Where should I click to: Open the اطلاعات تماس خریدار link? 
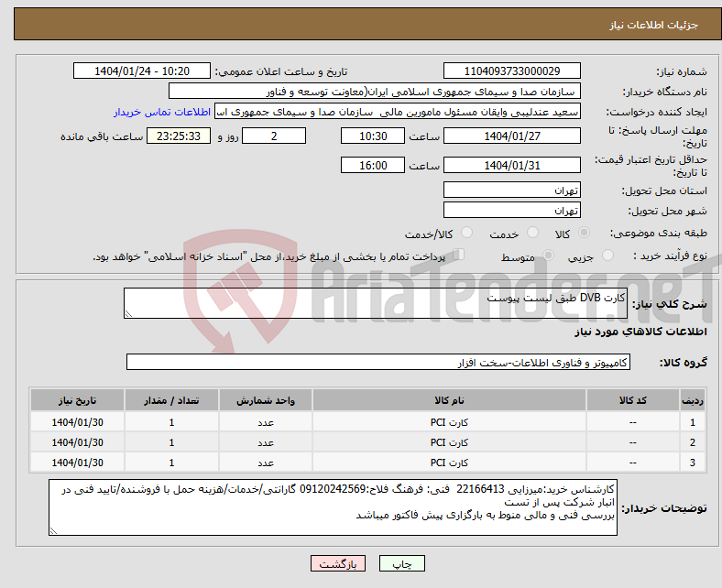point(162,112)
